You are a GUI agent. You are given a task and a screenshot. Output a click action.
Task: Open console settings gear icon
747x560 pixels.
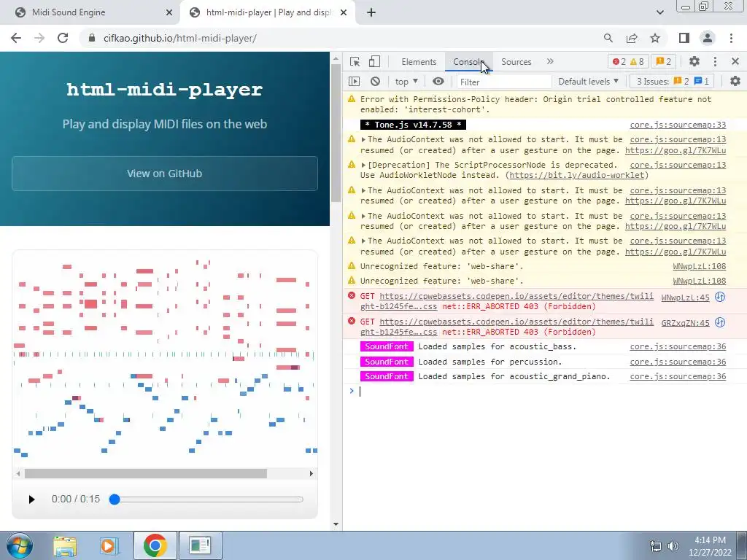pos(735,82)
